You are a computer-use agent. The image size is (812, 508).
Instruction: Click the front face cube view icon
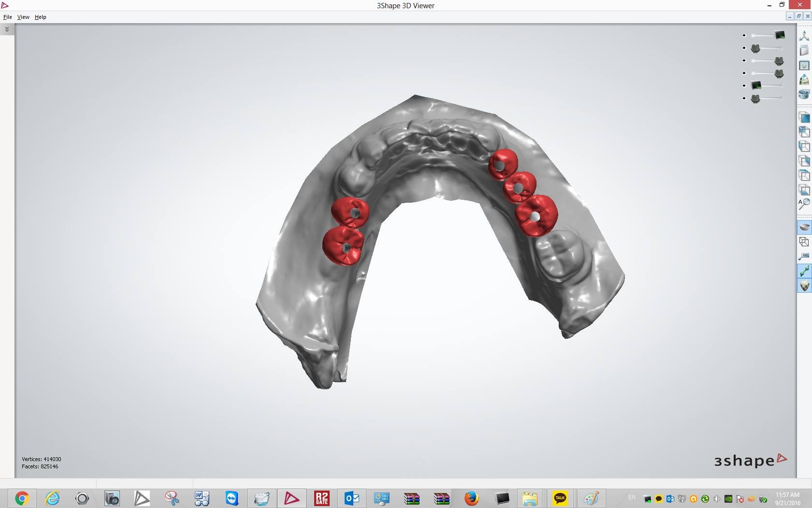click(x=804, y=117)
